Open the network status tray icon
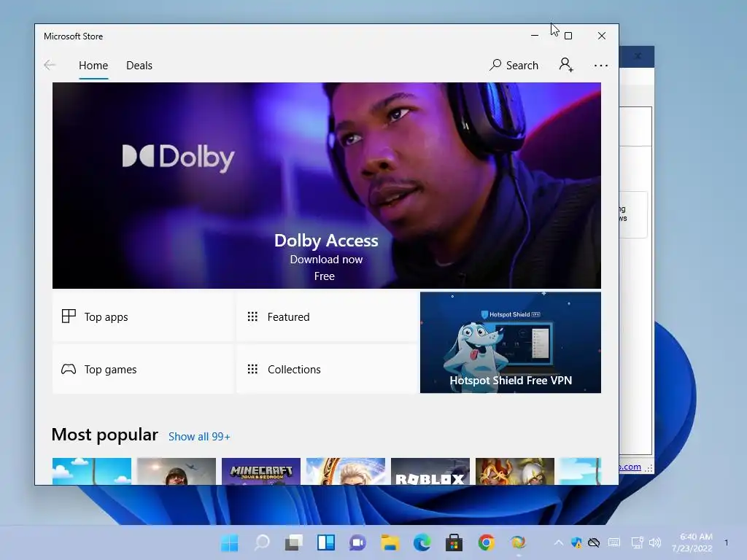This screenshot has height=560, width=747. 637,542
